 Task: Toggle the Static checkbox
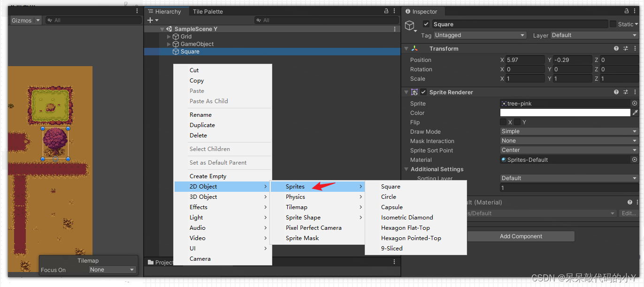[613, 24]
